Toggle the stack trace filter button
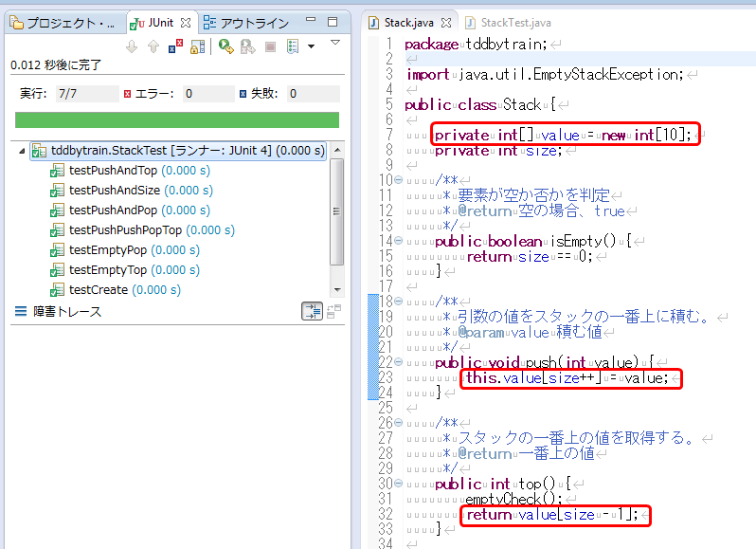 coord(312,311)
